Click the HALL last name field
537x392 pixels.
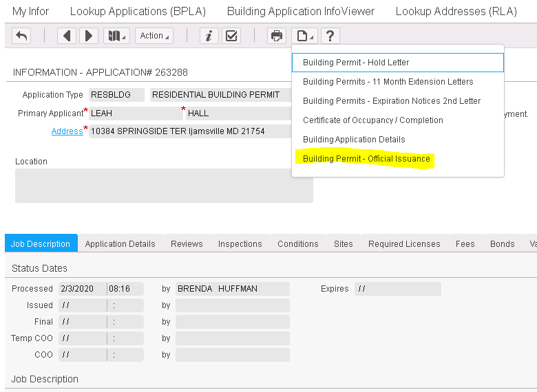tap(239, 113)
